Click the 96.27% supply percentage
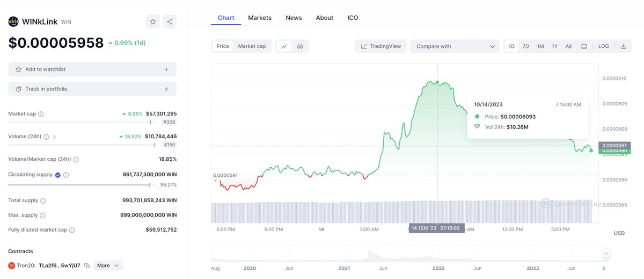 [168, 185]
